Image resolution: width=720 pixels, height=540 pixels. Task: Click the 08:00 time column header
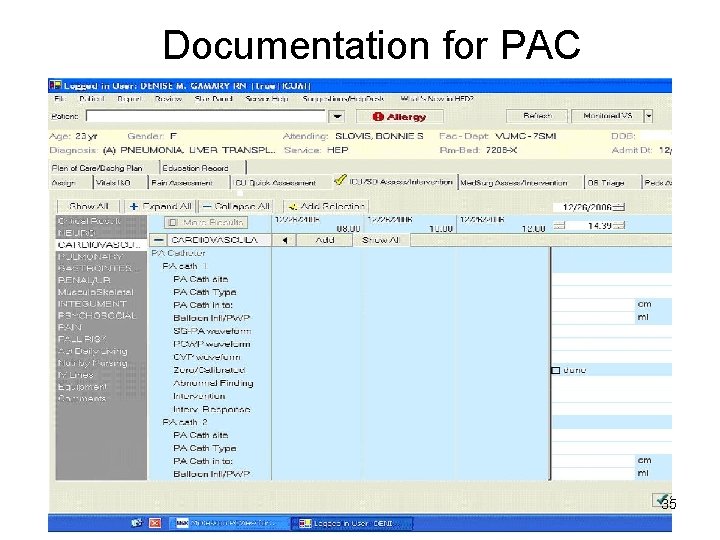[317, 224]
